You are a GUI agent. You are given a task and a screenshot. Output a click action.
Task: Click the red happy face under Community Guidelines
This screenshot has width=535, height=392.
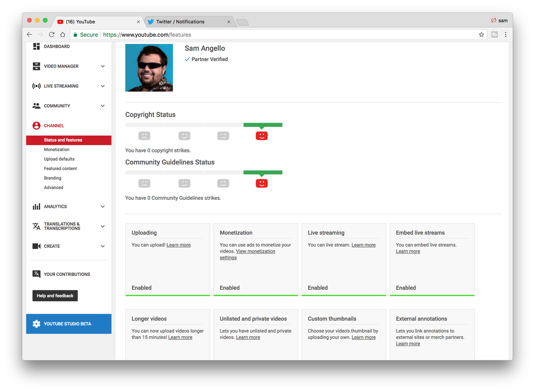click(x=262, y=183)
